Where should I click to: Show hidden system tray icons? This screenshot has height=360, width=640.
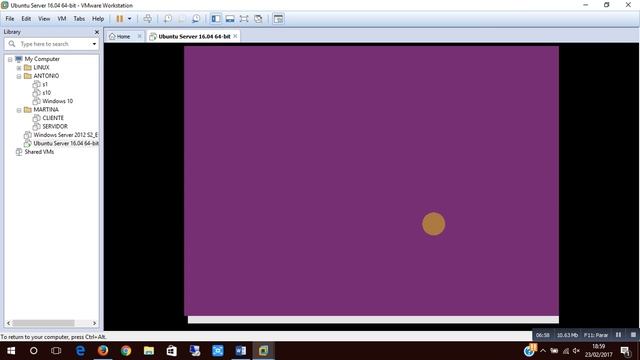543,351
